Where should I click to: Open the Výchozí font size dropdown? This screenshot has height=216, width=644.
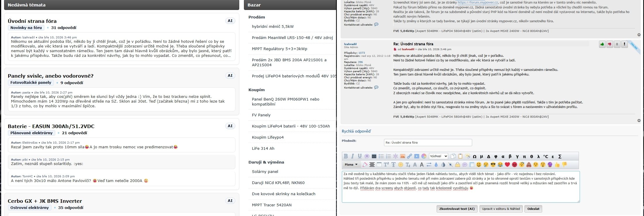coord(438,156)
